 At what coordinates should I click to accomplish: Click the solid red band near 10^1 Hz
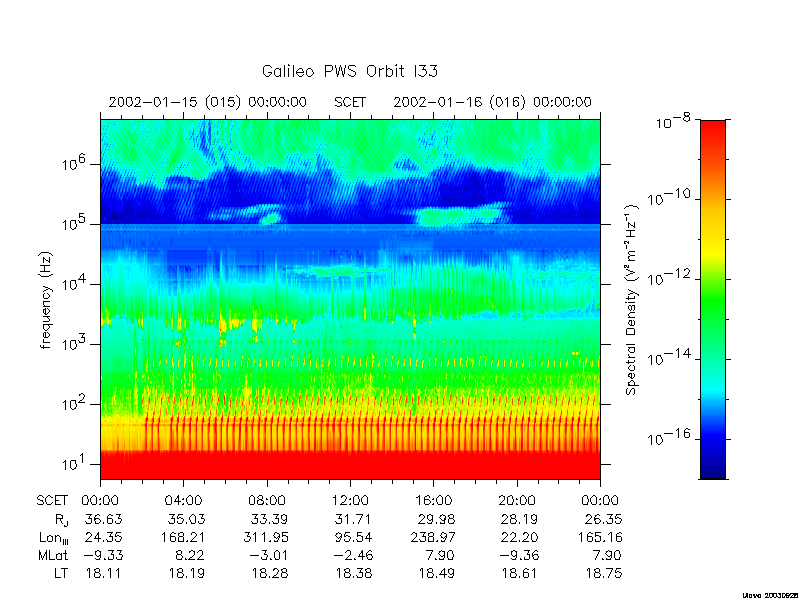point(350,465)
